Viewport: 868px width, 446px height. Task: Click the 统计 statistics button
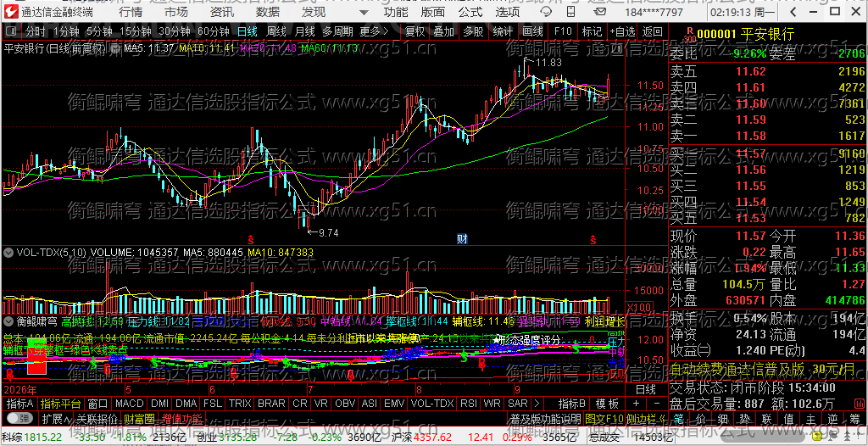[x=504, y=31]
